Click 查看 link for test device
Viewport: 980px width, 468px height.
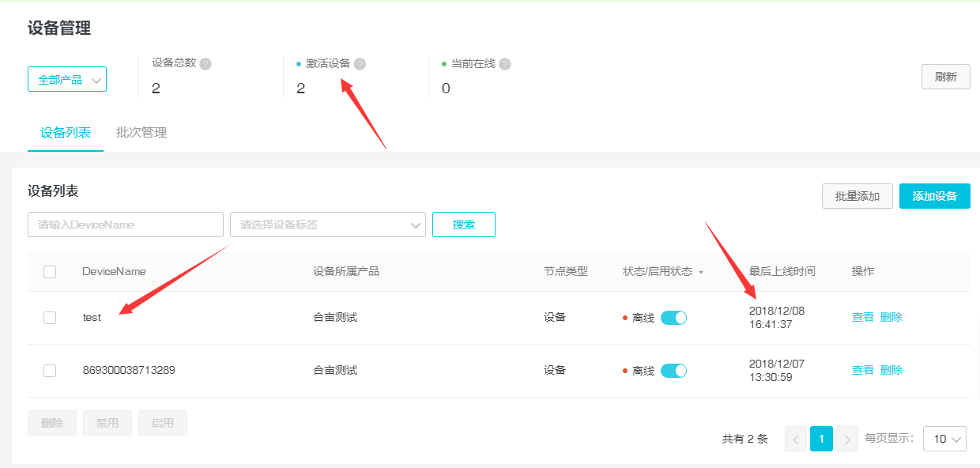(x=862, y=318)
